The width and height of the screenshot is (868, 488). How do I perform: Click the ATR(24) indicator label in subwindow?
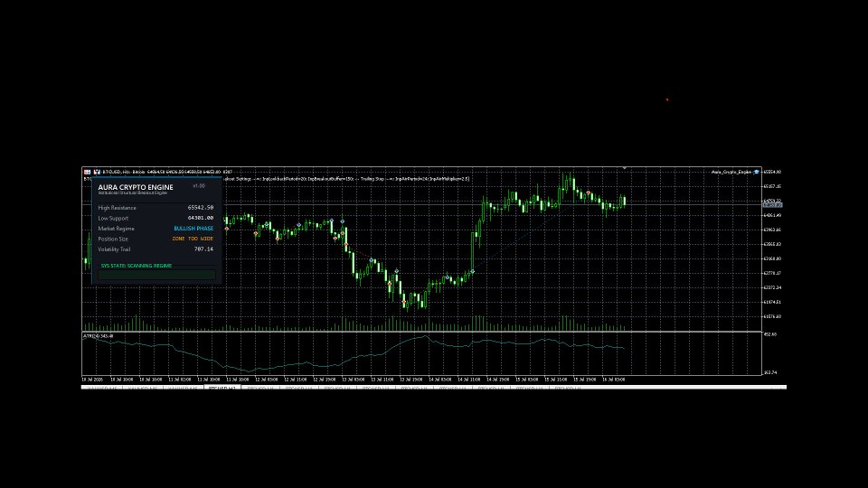(99, 336)
